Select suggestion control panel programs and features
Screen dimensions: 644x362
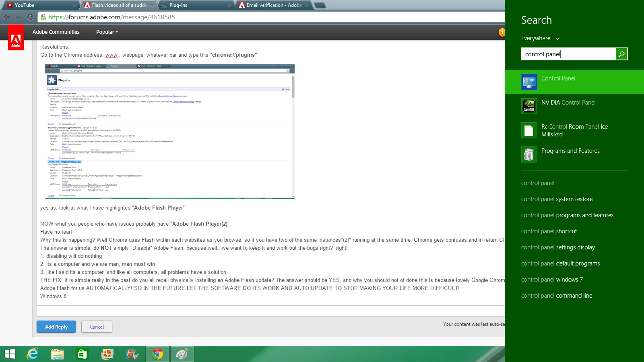(x=567, y=215)
